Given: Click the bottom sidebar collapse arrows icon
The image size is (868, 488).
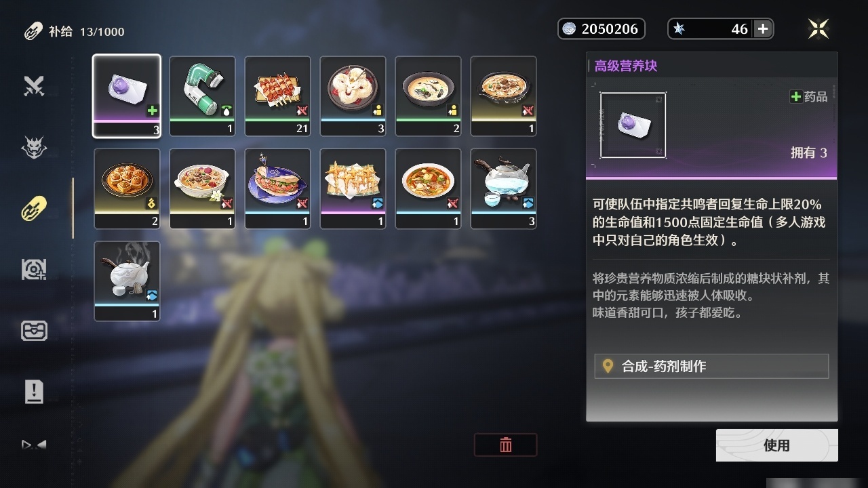Looking at the screenshot, I should [34, 445].
